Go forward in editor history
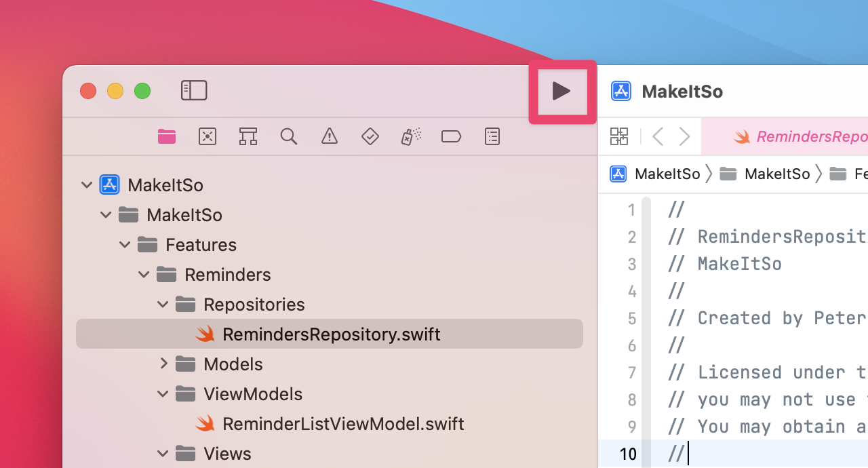This screenshot has width=868, height=468. coord(685,136)
